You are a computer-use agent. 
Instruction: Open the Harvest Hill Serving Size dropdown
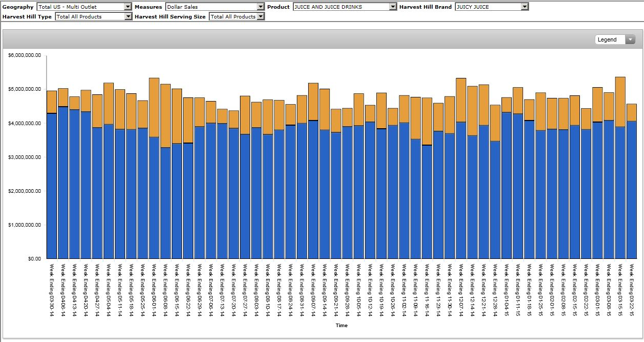236,16
